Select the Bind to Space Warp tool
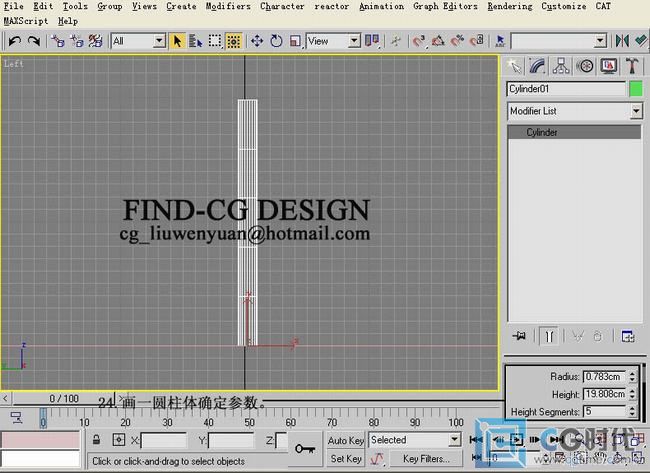The width and height of the screenshot is (650, 473). pyautogui.click(x=96, y=41)
